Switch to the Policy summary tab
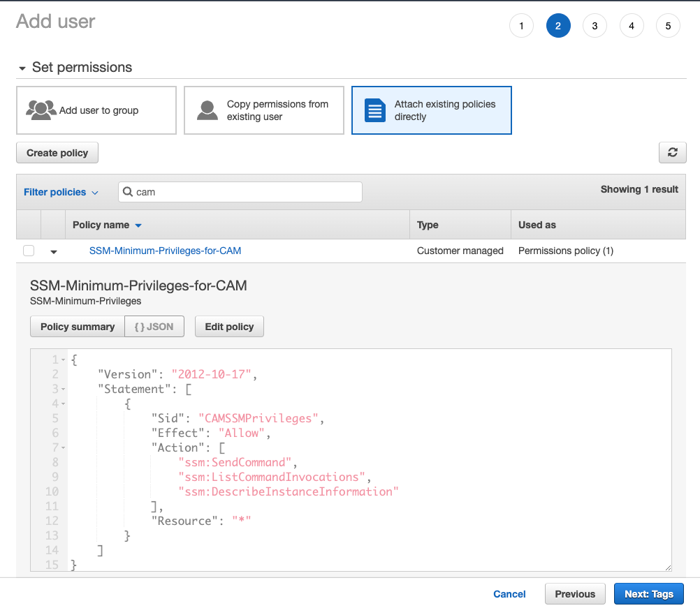The image size is (700, 608). pyautogui.click(x=77, y=326)
